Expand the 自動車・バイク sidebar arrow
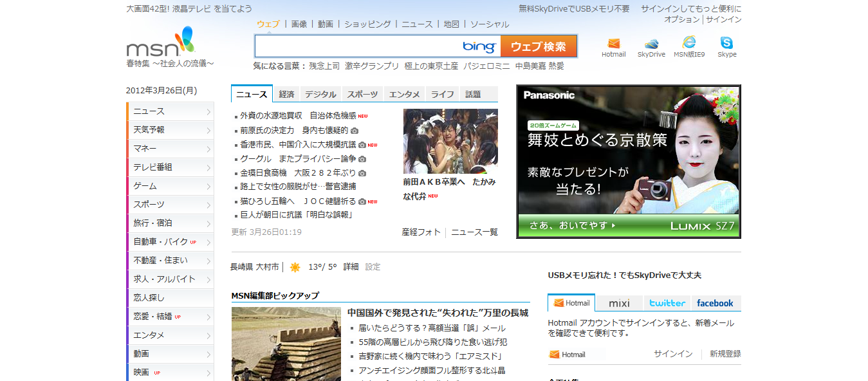The width and height of the screenshot is (868, 381). tap(208, 243)
